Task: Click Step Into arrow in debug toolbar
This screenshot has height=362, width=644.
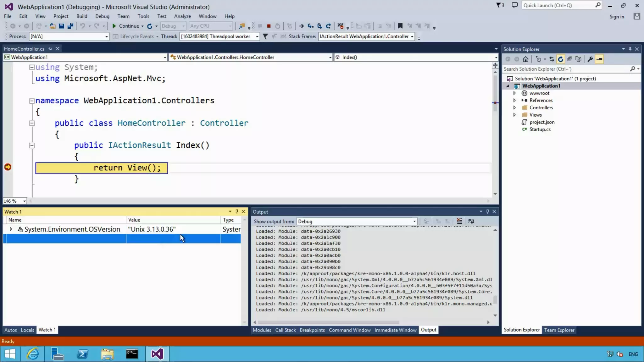Action: [311, 26]
